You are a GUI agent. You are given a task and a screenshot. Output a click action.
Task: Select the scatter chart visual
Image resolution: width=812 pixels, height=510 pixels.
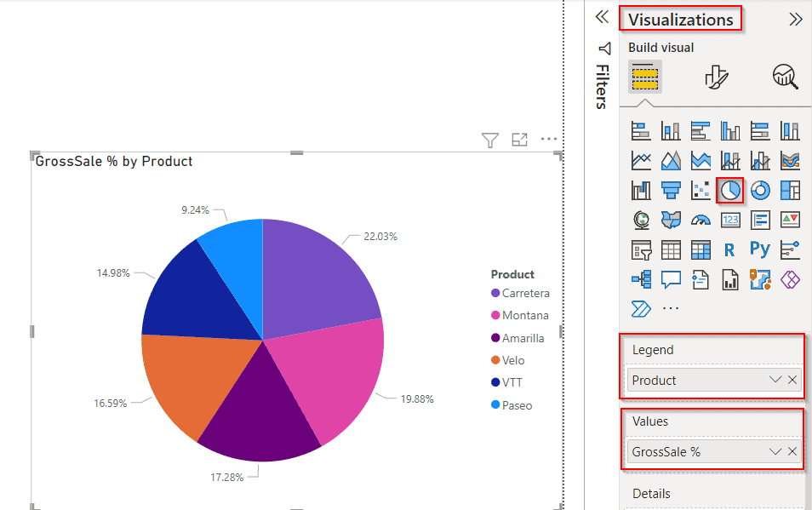[700, 191]
